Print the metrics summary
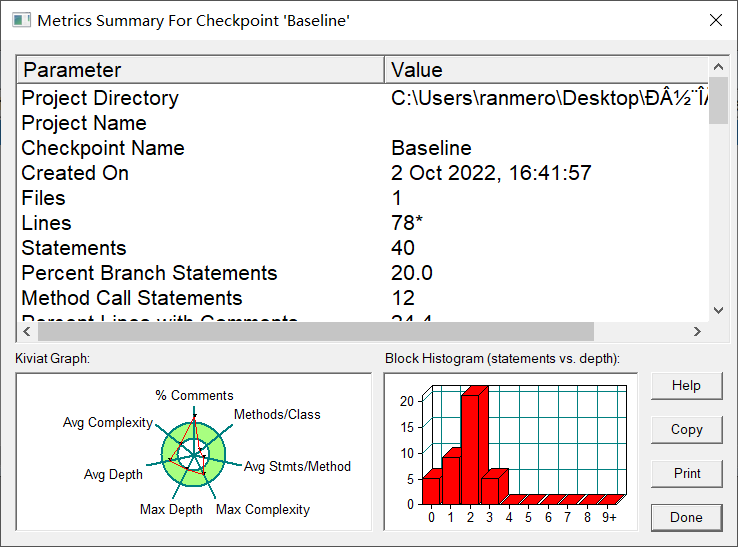 [x=686, y=473]
